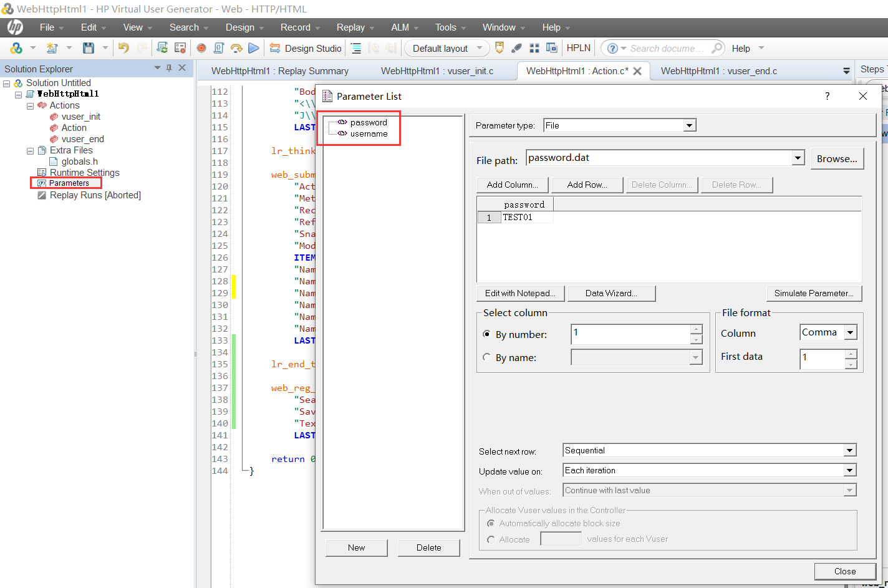Screen dimensions: 888x588
Task: Collapse the Solution Untitled tree node
Action: [7, 83]
